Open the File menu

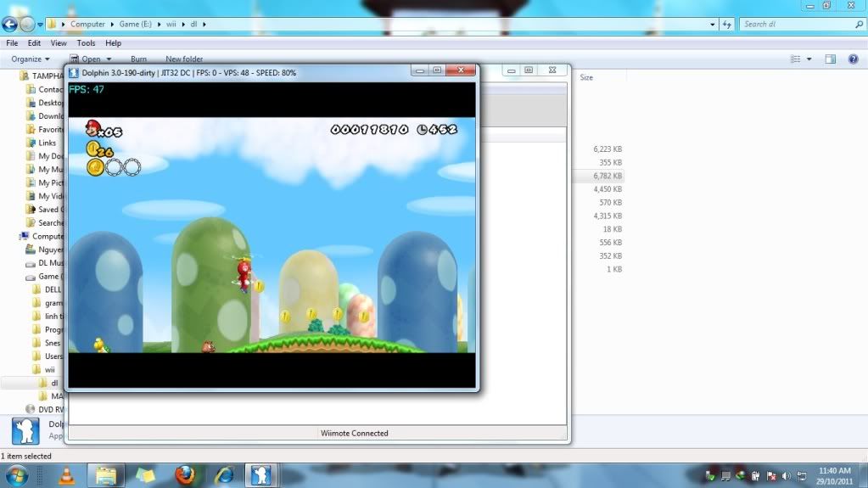tap(12, 42)
